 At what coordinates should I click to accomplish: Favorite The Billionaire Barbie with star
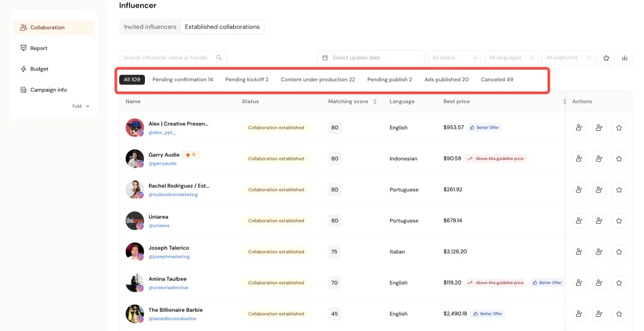click(x=619, y=314)
